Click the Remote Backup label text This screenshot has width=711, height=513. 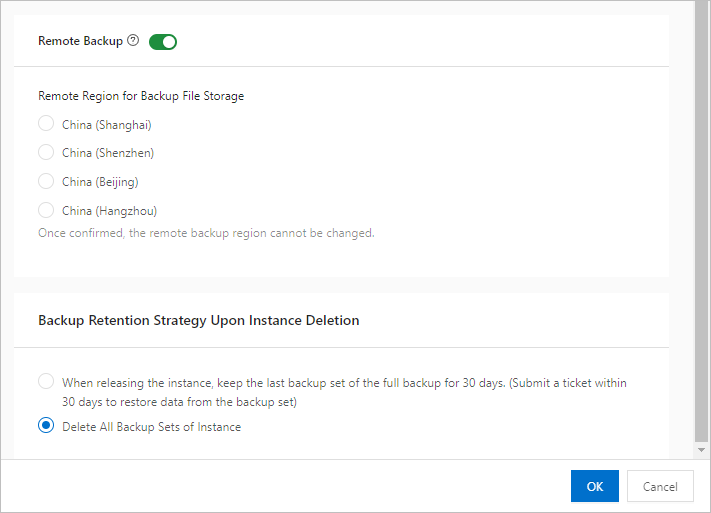tap(80, 41)
